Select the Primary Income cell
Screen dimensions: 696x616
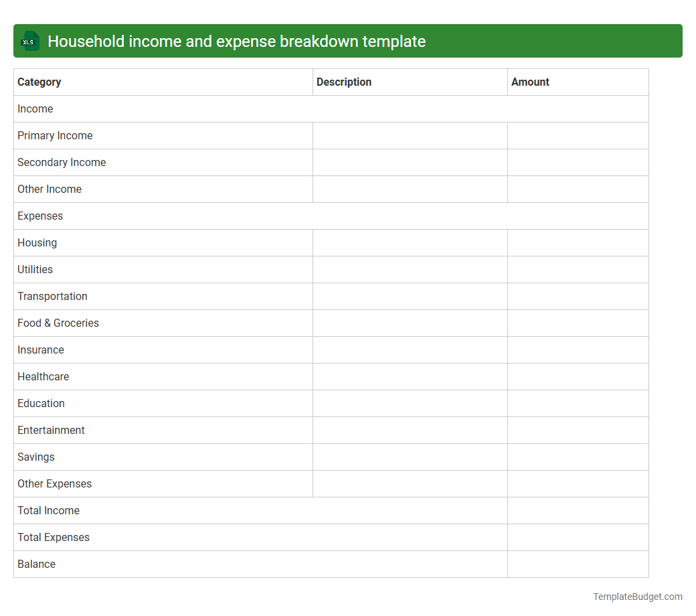pos(55,135)
